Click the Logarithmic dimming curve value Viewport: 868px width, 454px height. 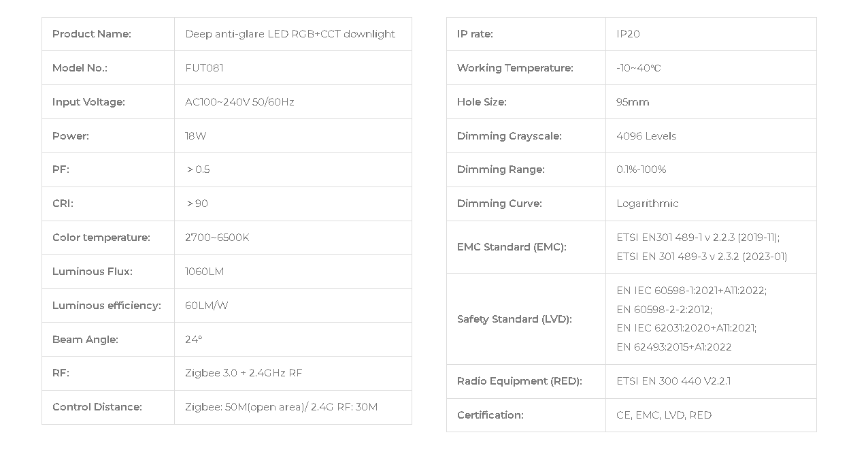(647, 204)
